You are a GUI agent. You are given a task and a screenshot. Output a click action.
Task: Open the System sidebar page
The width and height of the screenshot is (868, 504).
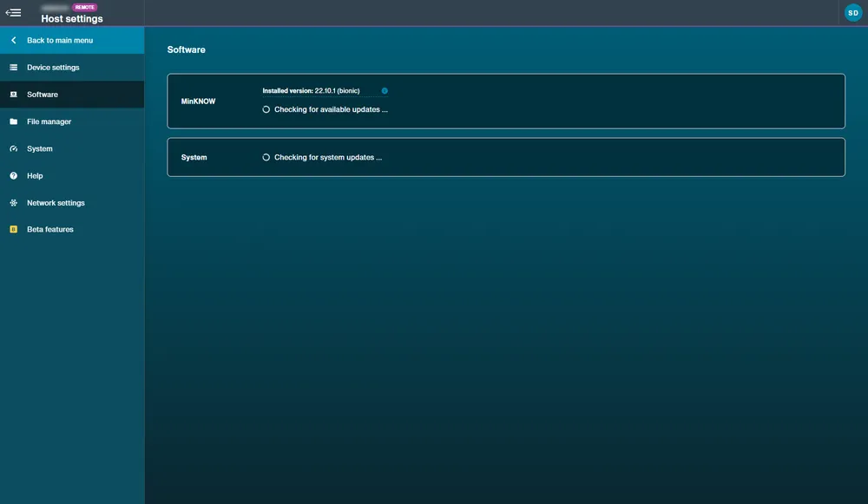pos(72,149)
